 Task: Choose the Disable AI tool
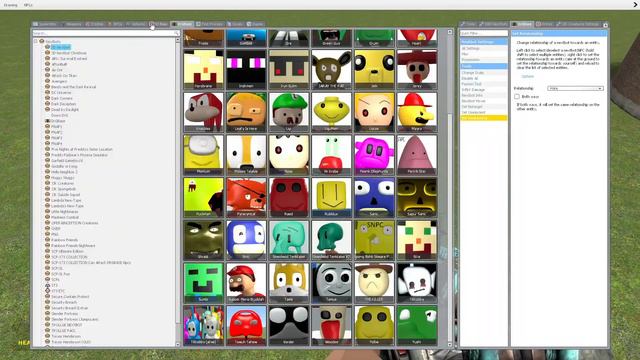[484, 78]
